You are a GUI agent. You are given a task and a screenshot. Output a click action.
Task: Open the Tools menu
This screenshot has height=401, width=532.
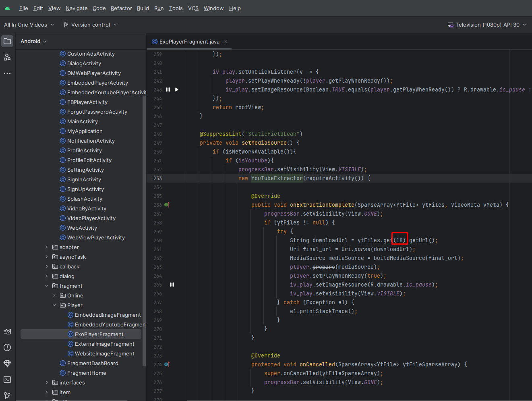pyautogui.click(x=176, y=8)
